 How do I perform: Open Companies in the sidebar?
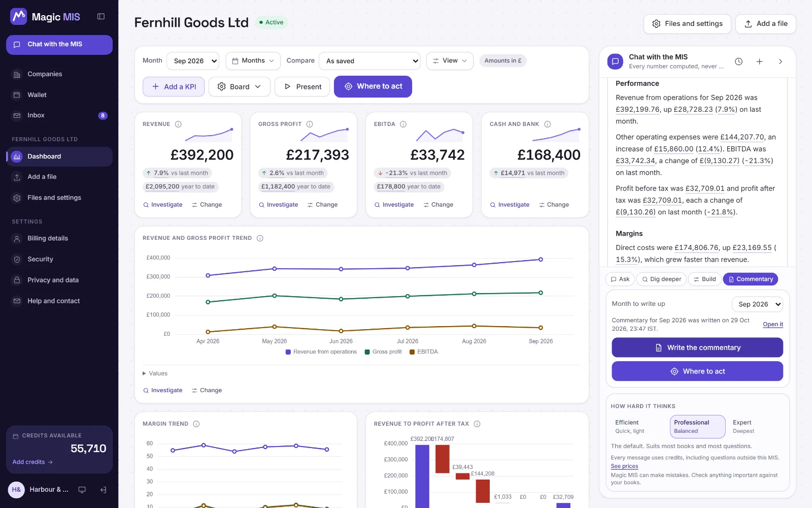(x=59, y=74)
